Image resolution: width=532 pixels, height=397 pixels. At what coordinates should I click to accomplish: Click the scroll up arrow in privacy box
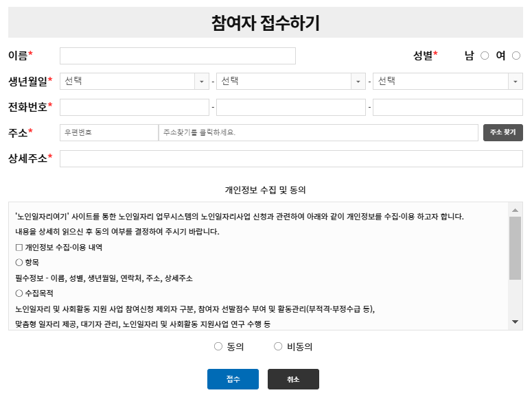(x=515, y=210)
